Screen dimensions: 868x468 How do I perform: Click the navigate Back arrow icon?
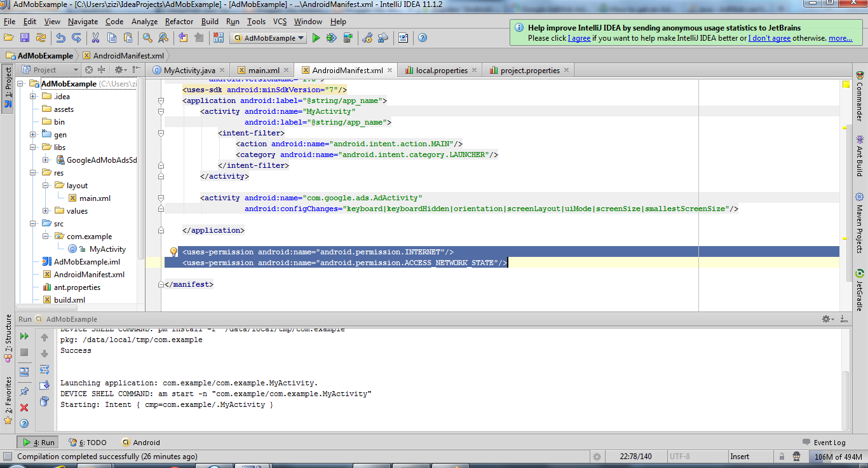pos(183,38)
